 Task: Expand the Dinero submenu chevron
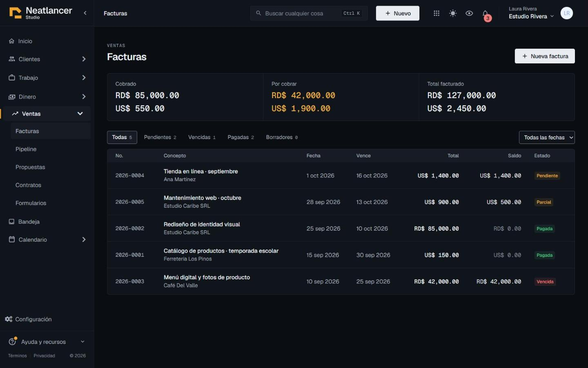tap(84, 97)
